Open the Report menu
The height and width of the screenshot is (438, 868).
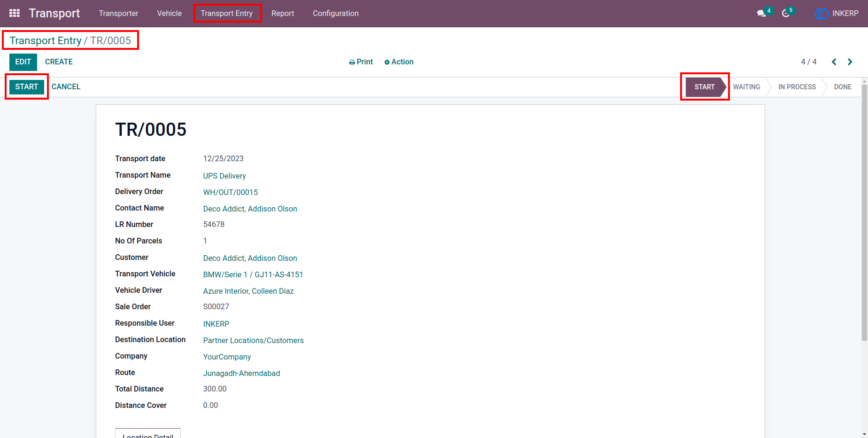tap(283, 14)
